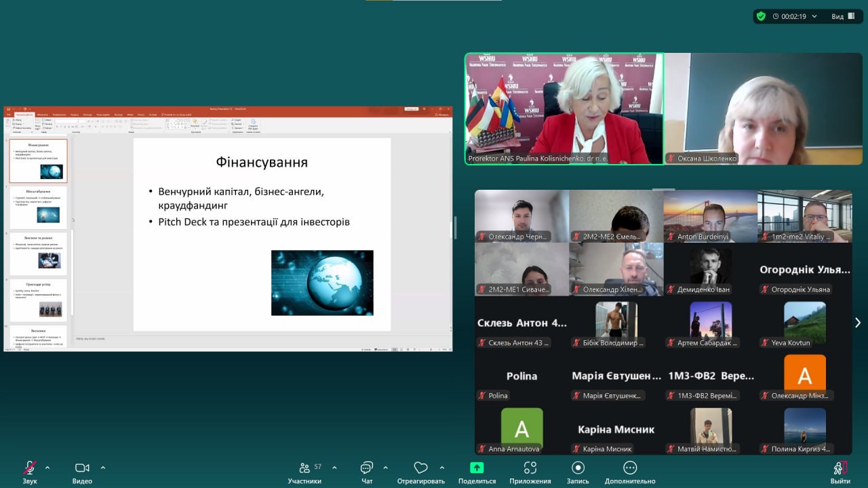Open the Чат chat panel
Screen dimensions: 868x488
367,468
